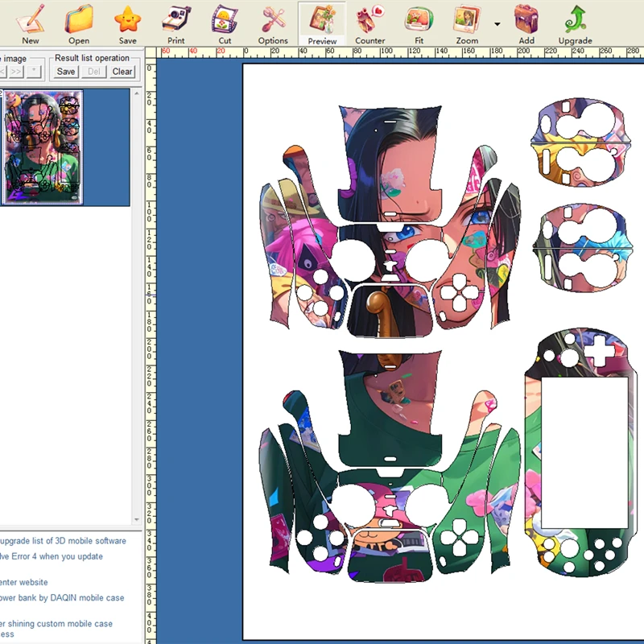Open a file with the Open folder icon
The height and width of the screenshot is (644, 644).
click(x=79, y=24)
